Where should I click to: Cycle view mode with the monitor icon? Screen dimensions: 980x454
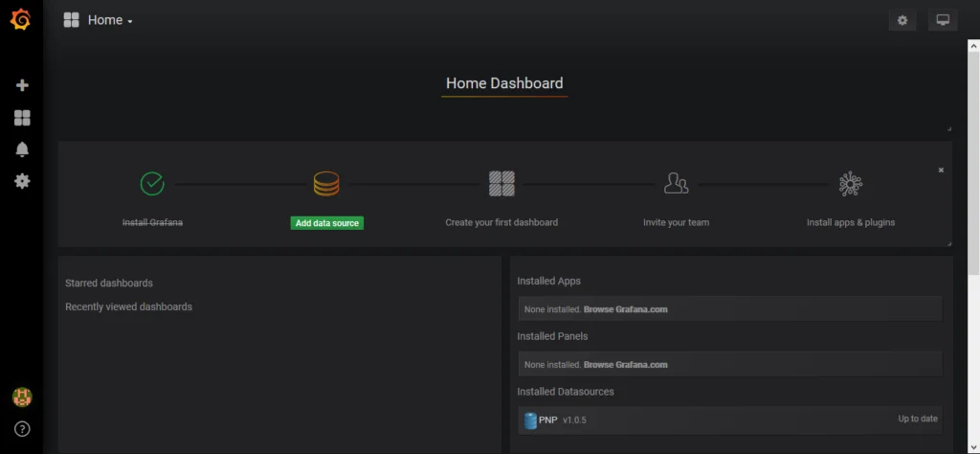[x=943, y=20]
